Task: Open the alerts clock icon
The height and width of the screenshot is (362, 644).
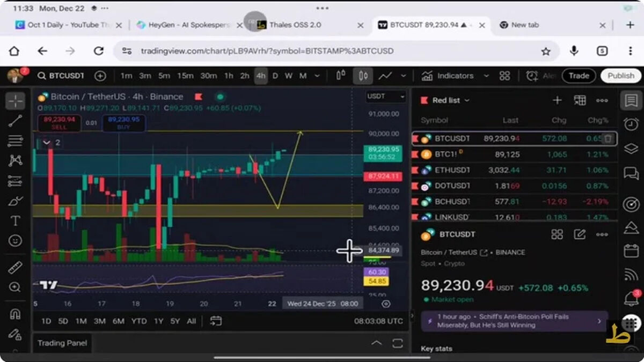Action: 631,124
